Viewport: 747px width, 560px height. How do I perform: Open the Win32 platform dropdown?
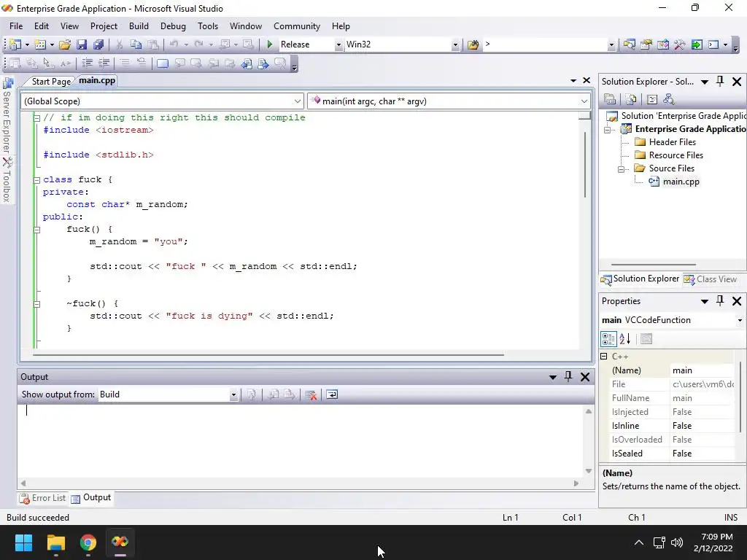[455, 44]
